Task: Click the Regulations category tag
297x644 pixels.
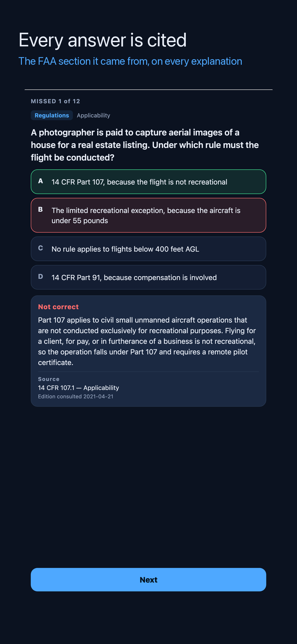Action: (x=52, y=115)
